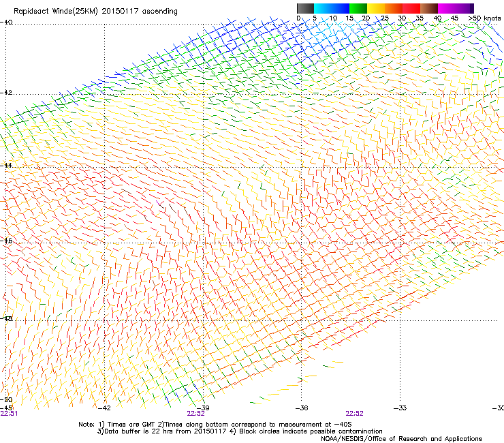Select the cyan-blue 5-15 knots legend swatch

point(332,8)
